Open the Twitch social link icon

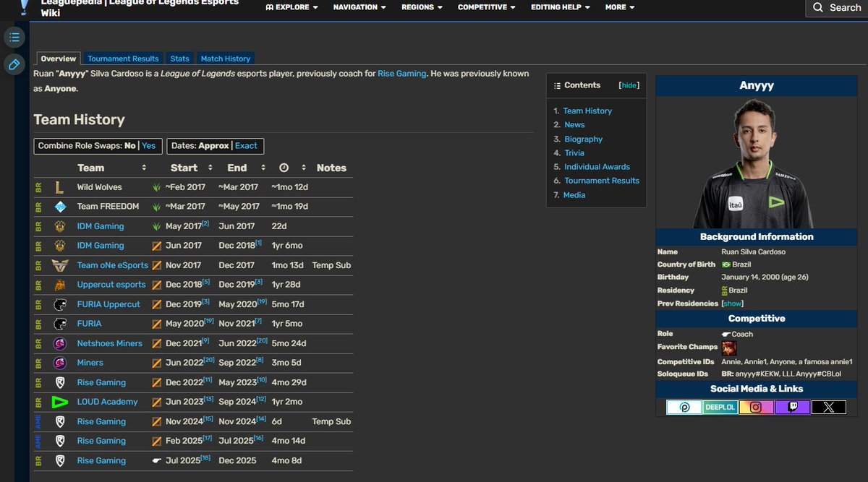point(793,408)
